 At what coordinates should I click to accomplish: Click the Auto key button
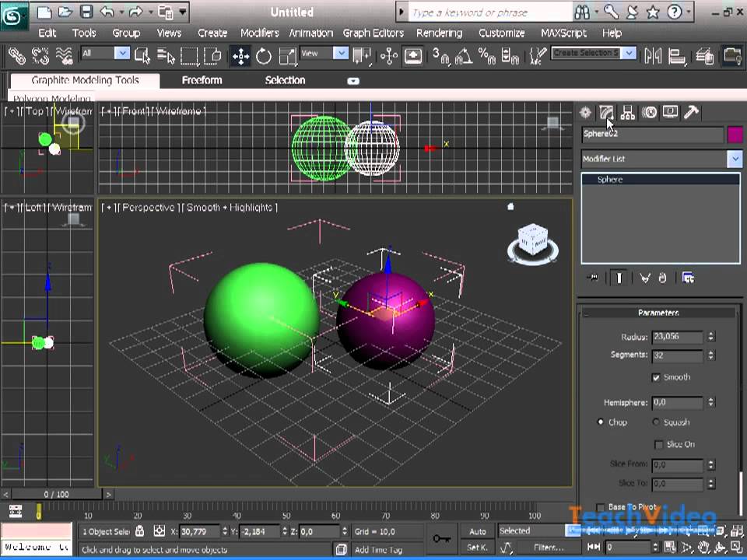pyautogui.click(x=477, y=531)
